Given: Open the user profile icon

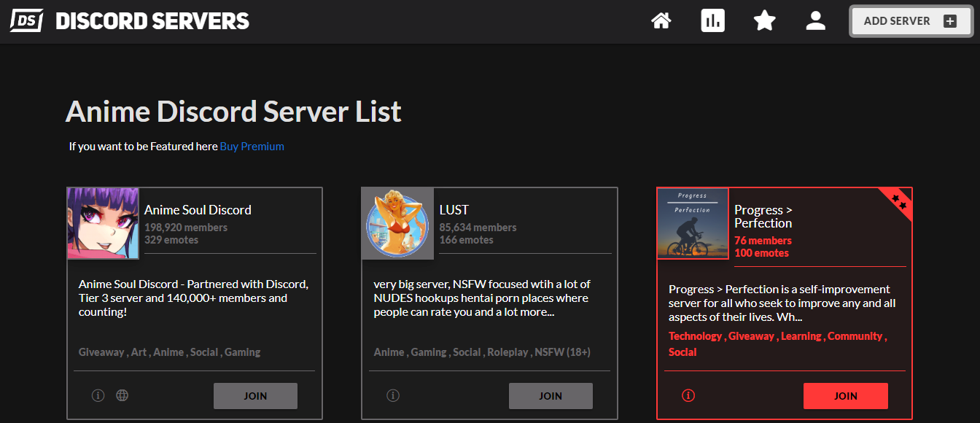Looking at the screenshot, I should [x=815, y=20].
